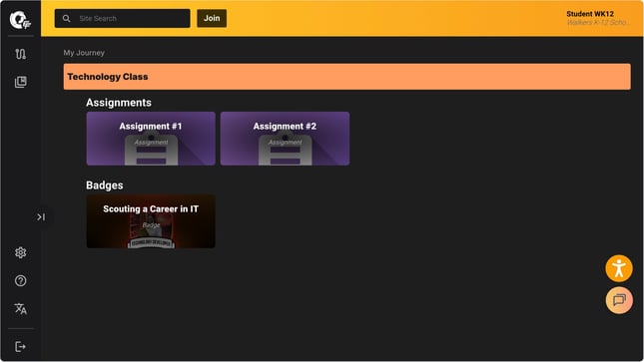Focus the Site Search field
The image size is (644, 362).
tap(123, 19)
